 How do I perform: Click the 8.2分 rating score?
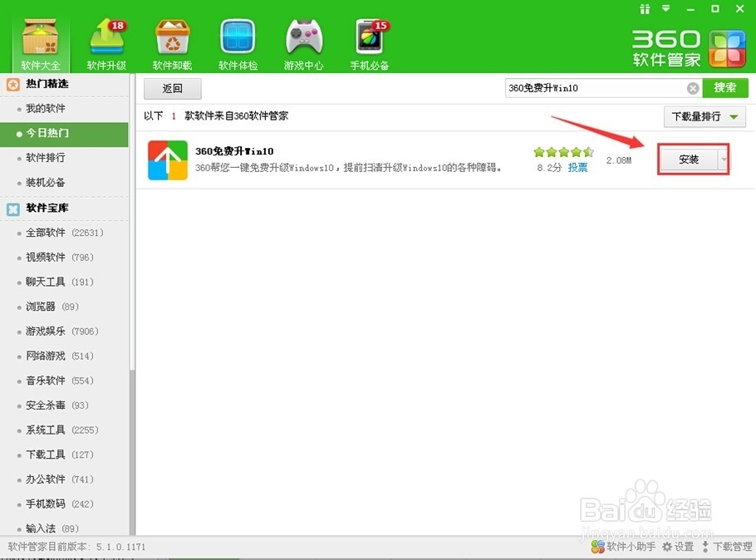tap(550, 167)
